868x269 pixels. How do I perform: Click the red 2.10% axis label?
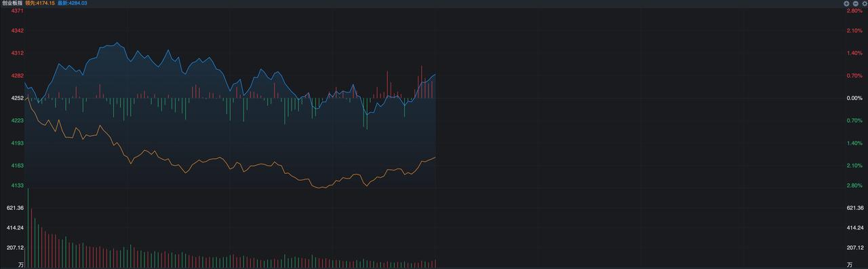coord(854,31)
